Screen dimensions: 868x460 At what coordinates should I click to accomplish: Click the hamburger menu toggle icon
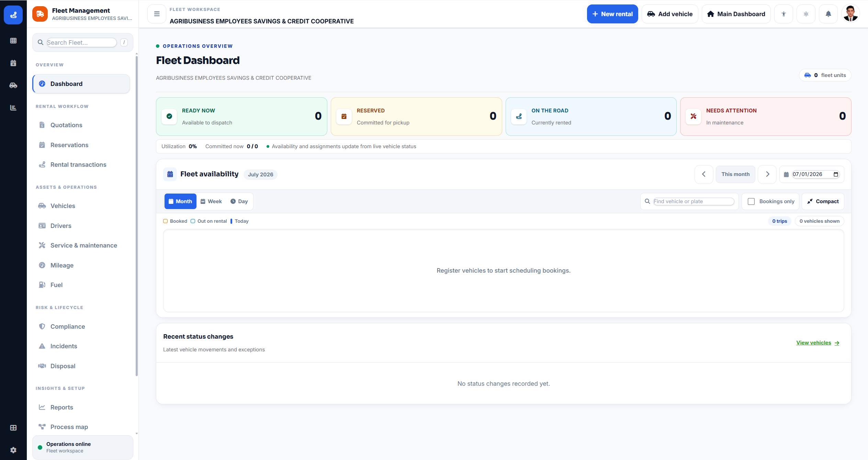[157, 14]
